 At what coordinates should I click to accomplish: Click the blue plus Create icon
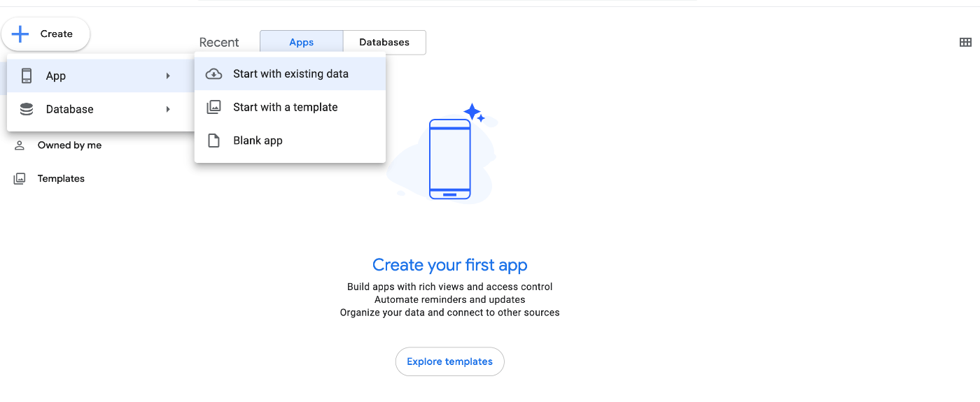pyautogui.click(x=20, y=34)
